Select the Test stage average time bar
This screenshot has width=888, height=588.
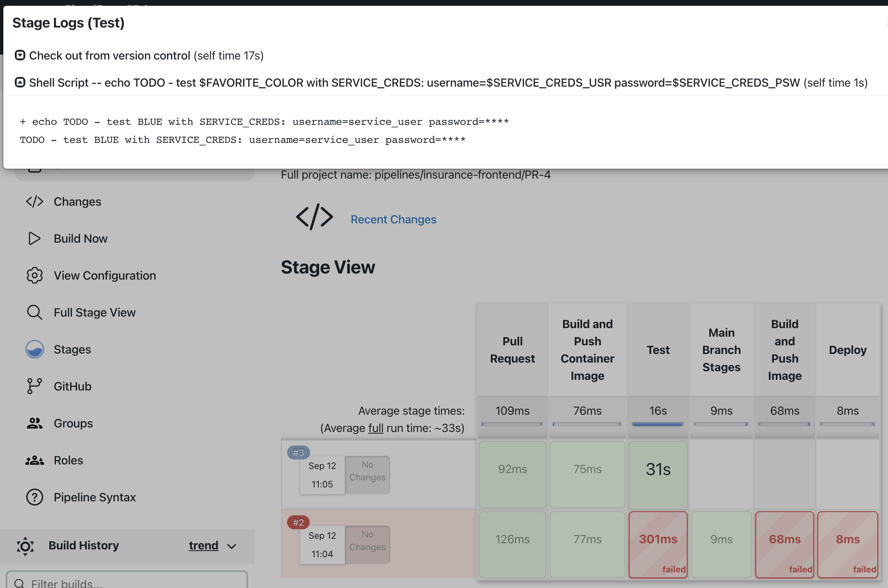click(658, 425)
